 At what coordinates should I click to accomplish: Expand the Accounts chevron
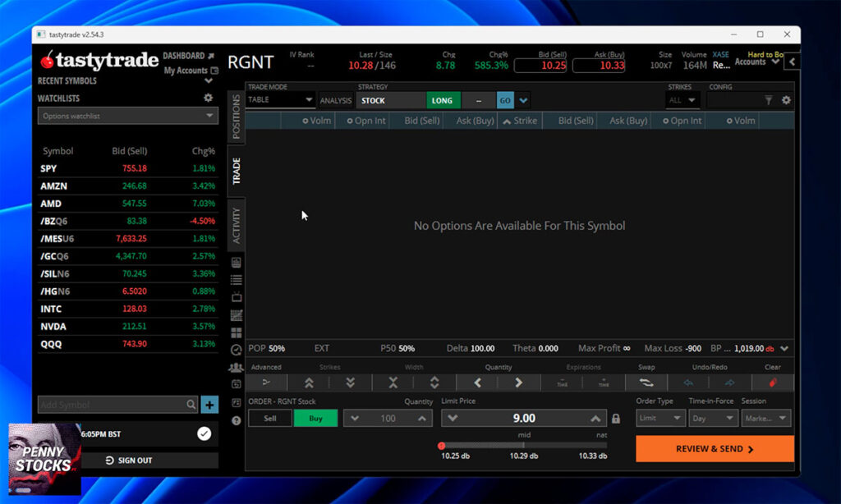pos(774,62)
